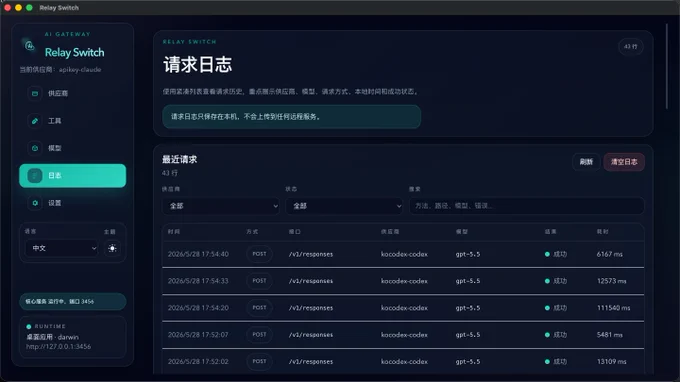Open the 中文 language dropdown
Viewport: 680px width, 382px height.
(62, 248)
